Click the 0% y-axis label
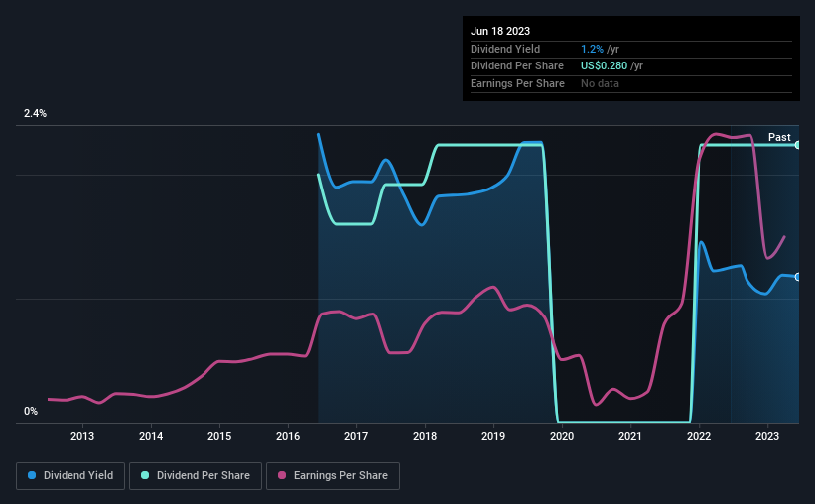 [31, 411]
